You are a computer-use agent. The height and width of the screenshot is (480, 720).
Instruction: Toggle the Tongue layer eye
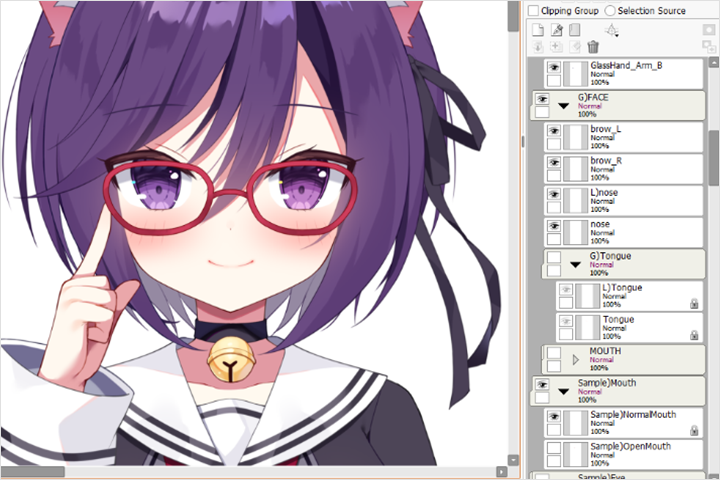566,321
